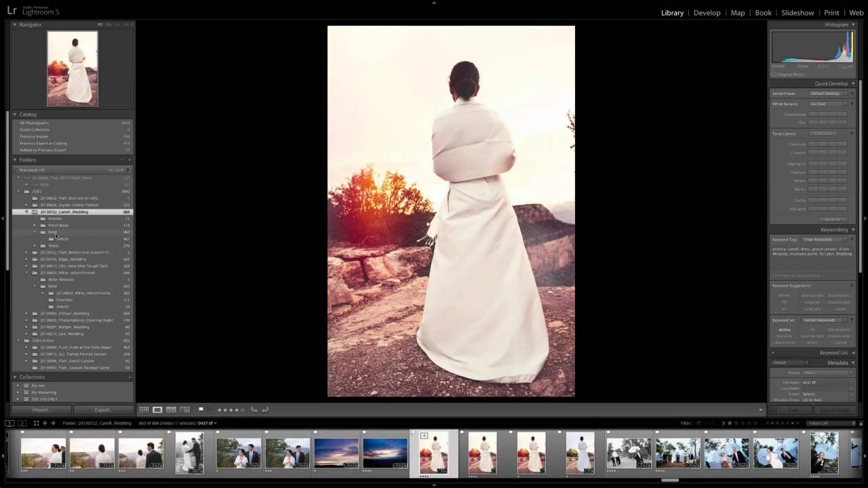Screen dimensions: 868x488
Task: Collapse the Folders panel
Action: pos(15,160)
